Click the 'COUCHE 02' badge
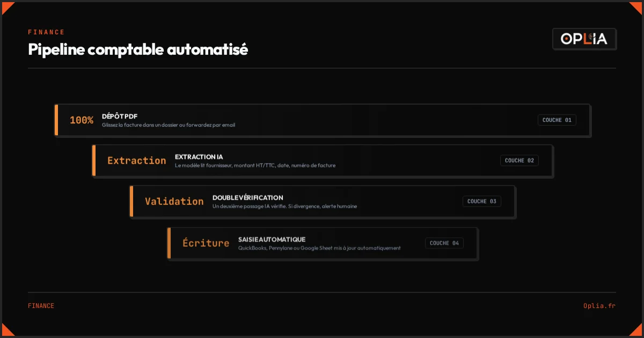 [x=519, y=160]
